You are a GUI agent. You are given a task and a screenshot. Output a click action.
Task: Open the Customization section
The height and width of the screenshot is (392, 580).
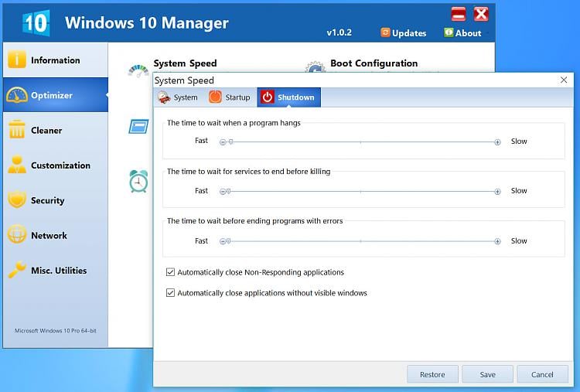tap(56, 165)
